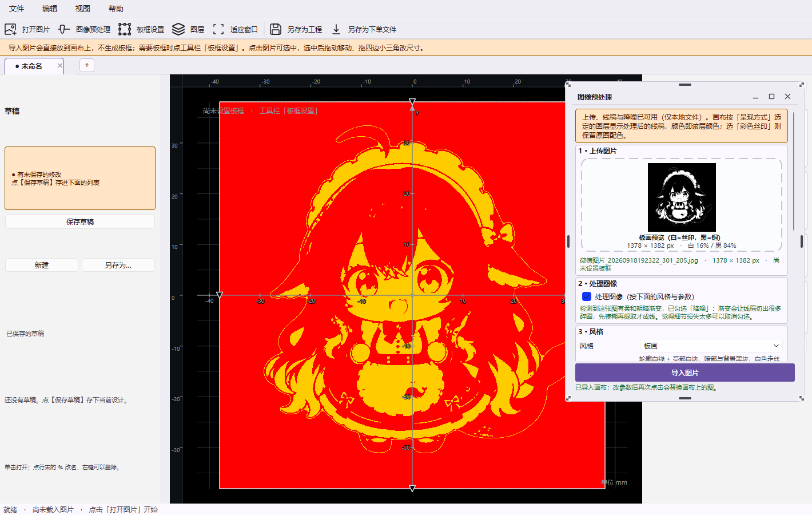Image resolution: width=812 pixels, height=515 pixels.
Task: Close the 未命名 document tab
Action: [60, 66]
